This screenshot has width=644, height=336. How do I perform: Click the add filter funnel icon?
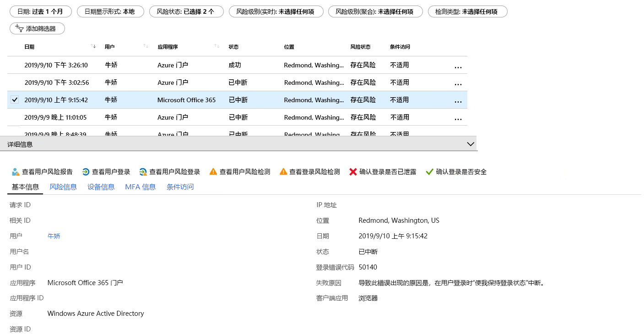[19, 28]
